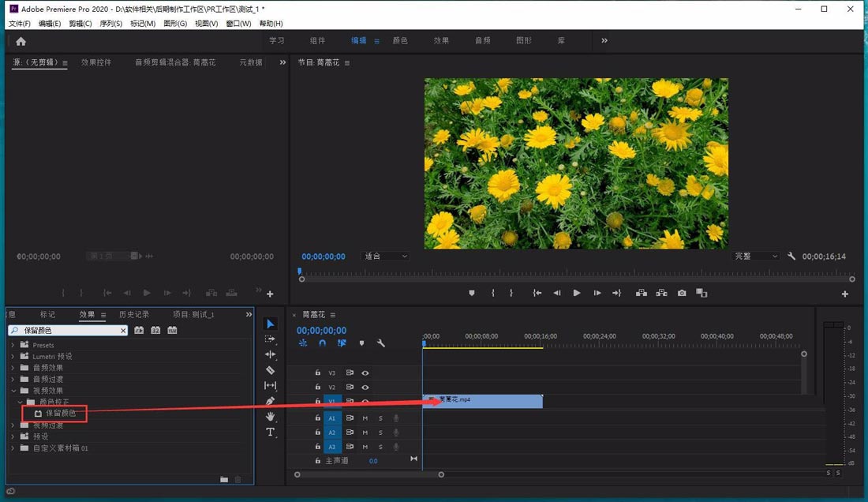Toggle lock on track V2

coord(318,387)
